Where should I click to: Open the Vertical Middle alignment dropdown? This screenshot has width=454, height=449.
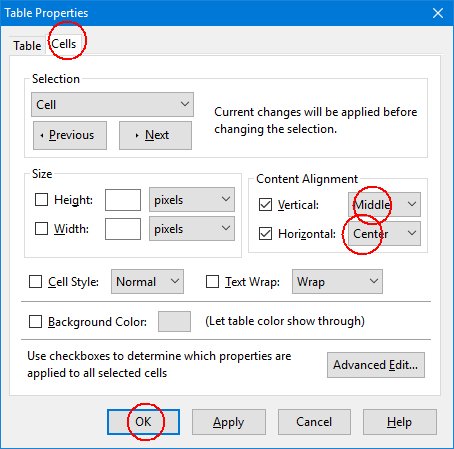[x=384, y=204]
